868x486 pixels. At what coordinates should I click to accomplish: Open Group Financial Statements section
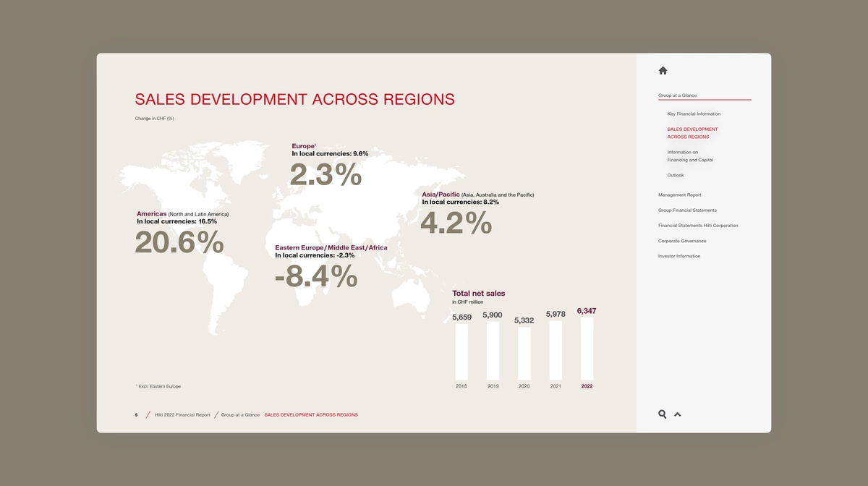click(x=687, y=210)
